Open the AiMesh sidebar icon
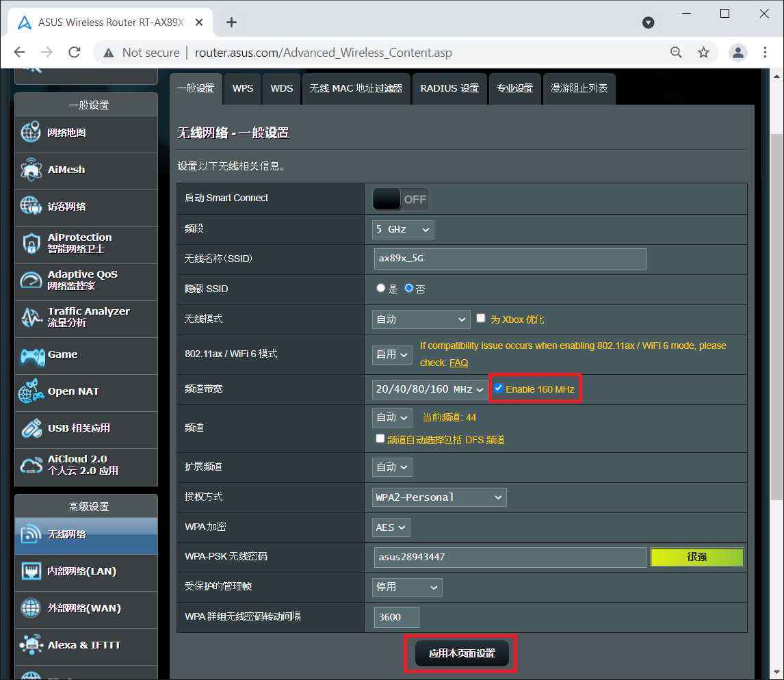784x680 pixels. 31,170
